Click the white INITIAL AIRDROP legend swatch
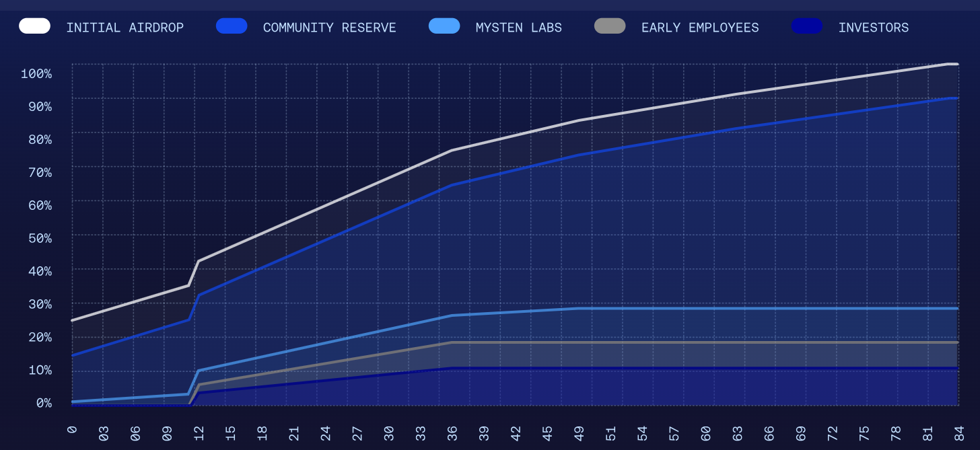Viewport: 980px width, 450px height. (x=34, y=26)
